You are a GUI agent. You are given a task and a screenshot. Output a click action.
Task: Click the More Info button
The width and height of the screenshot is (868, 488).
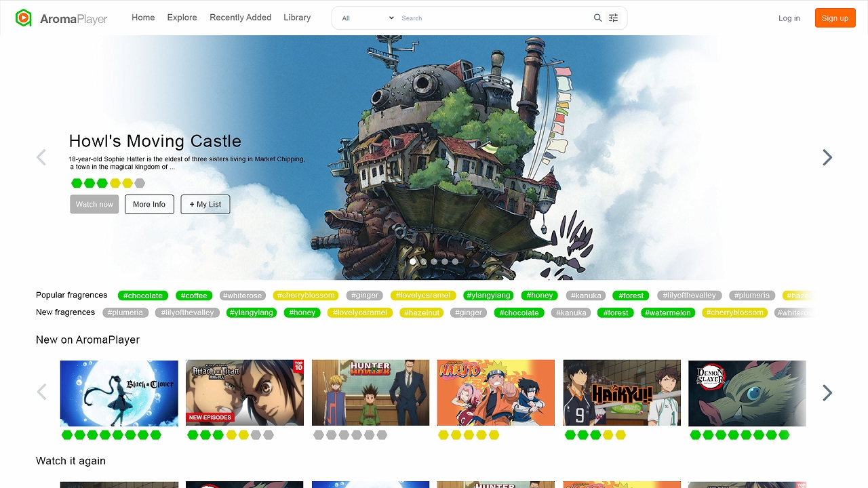[x=149, y=204]
